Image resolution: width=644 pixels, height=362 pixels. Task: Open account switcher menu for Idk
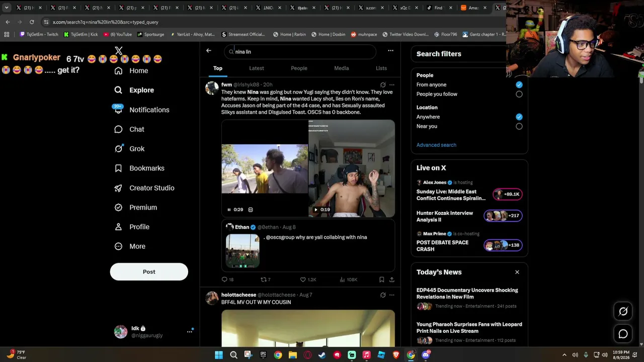[190, 331]
